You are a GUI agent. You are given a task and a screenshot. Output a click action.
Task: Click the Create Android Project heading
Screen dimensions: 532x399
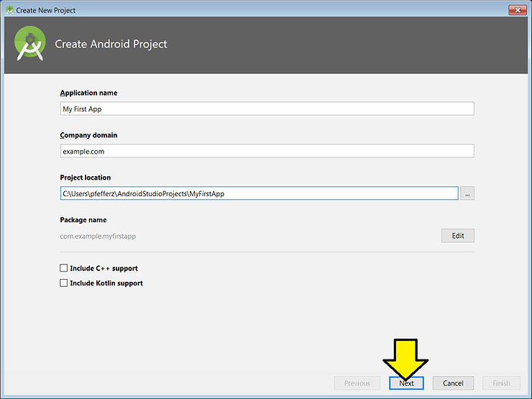(x=111, y=45)
